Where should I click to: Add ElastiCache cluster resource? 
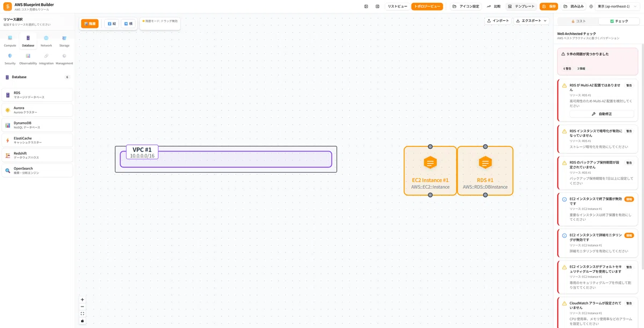pyautogui.click(x=38, y=140)
